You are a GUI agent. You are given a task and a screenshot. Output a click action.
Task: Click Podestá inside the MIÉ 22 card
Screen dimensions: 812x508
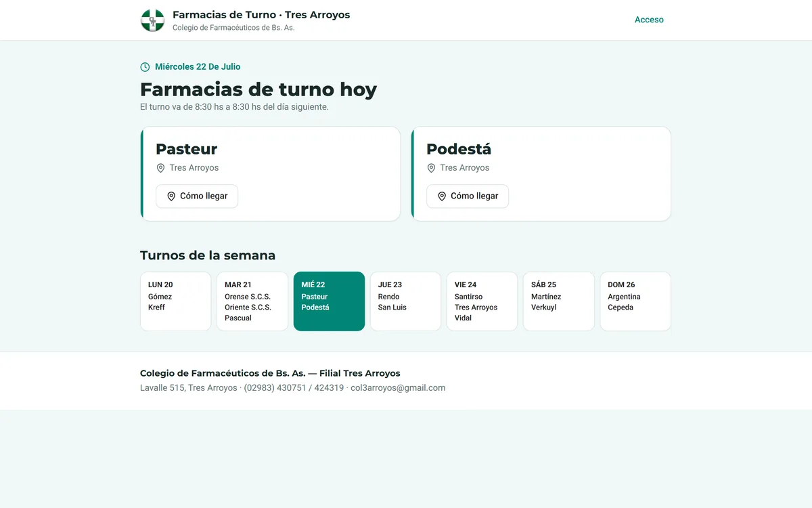pos(315,308)
